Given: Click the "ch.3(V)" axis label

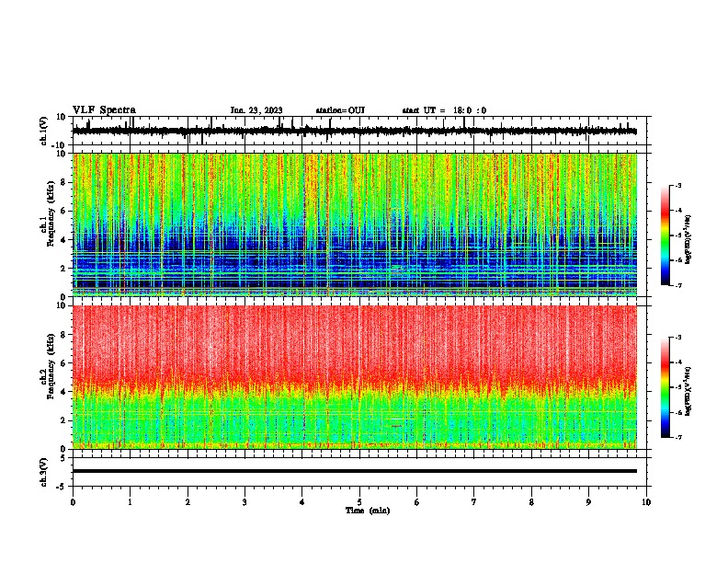Looking at the screenshot, I should pos(43,472).
